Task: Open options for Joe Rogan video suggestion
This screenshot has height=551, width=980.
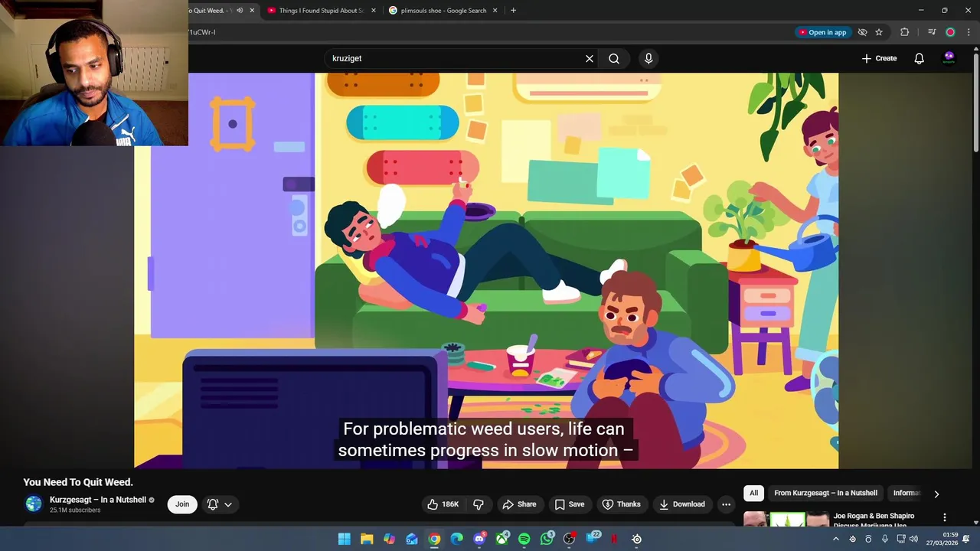Action: click(x=945, y=518)
